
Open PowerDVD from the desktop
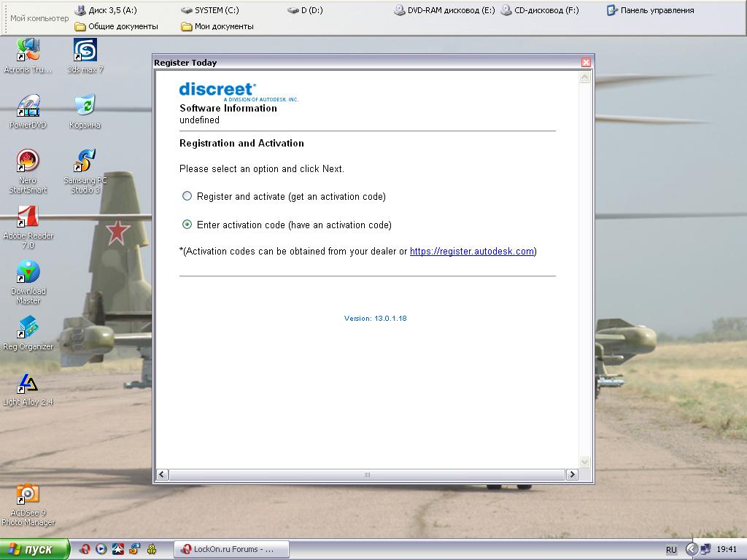tap(28, 112)
